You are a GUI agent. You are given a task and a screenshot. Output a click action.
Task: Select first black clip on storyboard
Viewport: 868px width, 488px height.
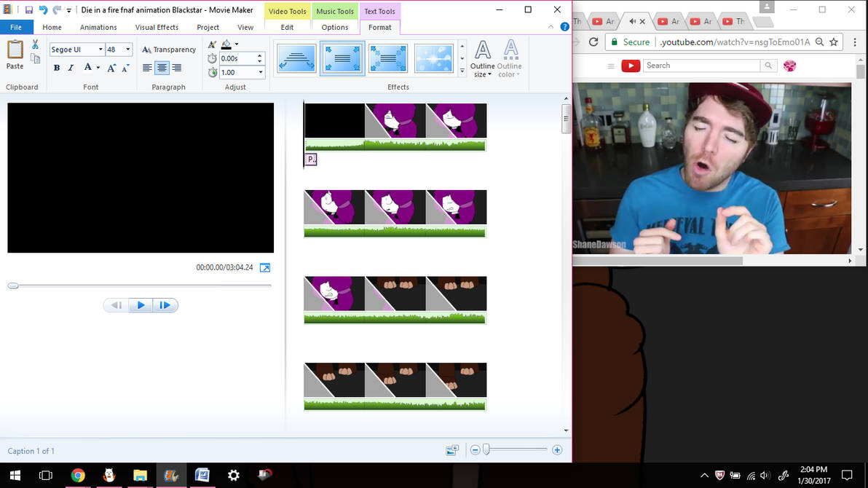coord(334,120)
